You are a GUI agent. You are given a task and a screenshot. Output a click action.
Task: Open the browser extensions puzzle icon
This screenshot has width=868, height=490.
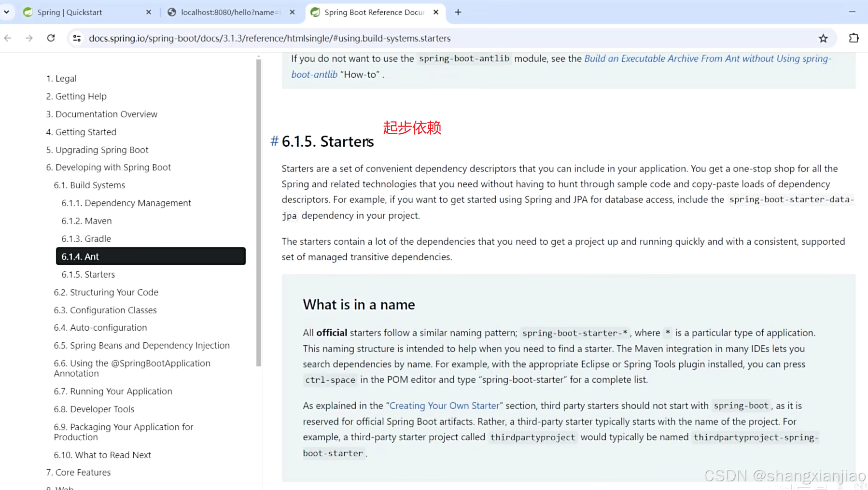point(854,38)
